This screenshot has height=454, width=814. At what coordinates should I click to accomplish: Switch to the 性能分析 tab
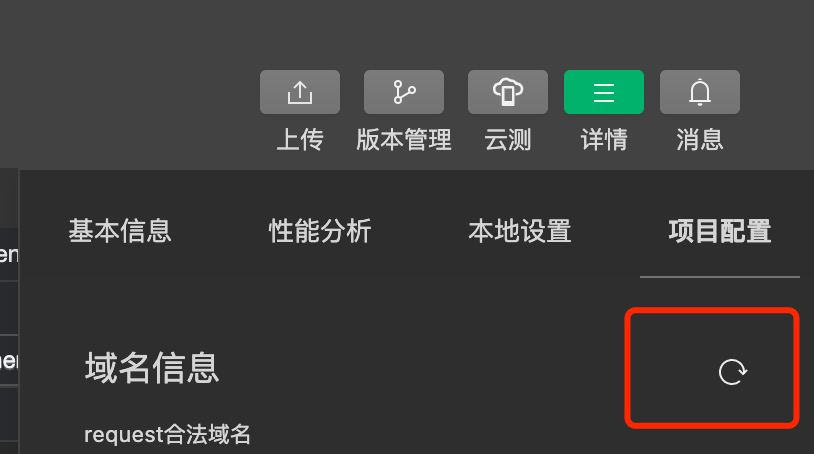(x=320, y=231)
